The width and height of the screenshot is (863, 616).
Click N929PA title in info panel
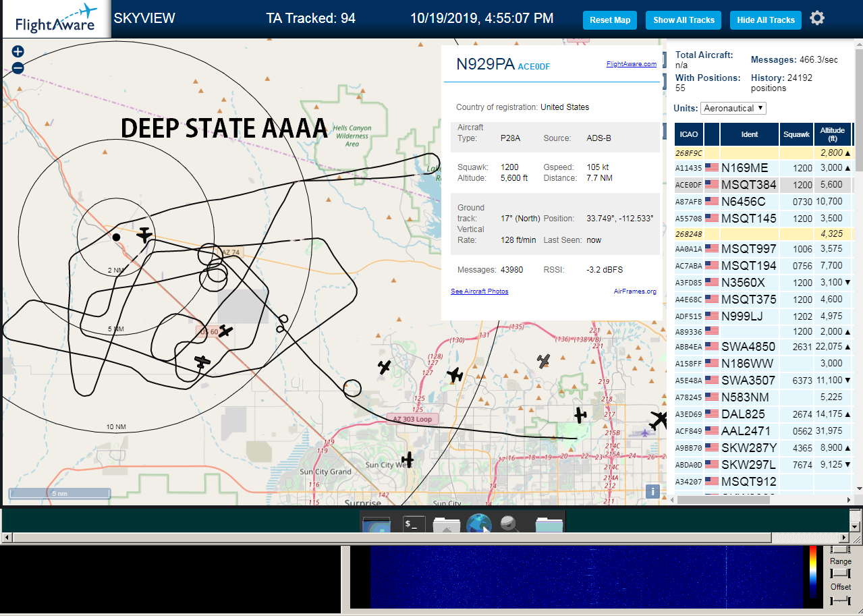tap(486, 64)
